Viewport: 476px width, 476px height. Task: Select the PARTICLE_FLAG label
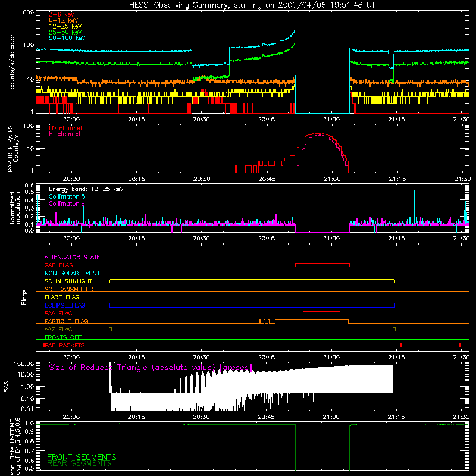tap(67, 321)
